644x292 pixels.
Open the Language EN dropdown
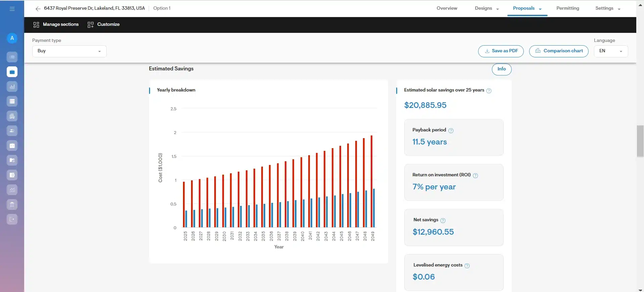pos(610,51)
